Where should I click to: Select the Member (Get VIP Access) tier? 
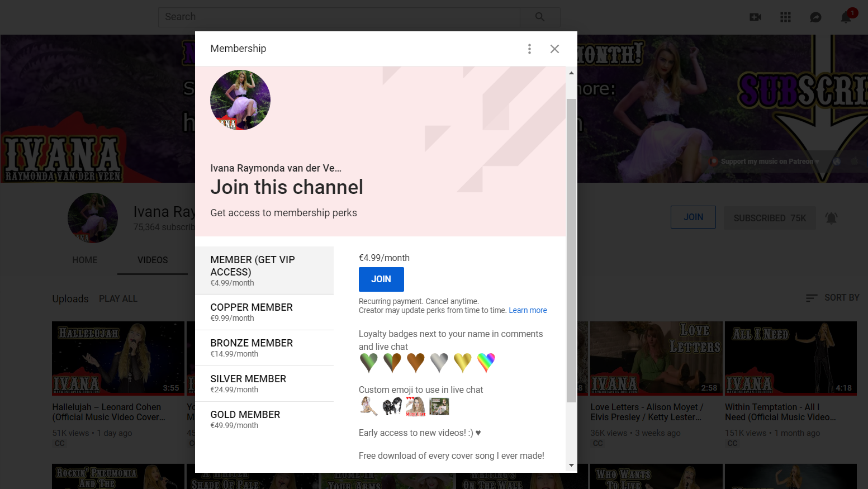pyautogui.click(x=264, y=270)
